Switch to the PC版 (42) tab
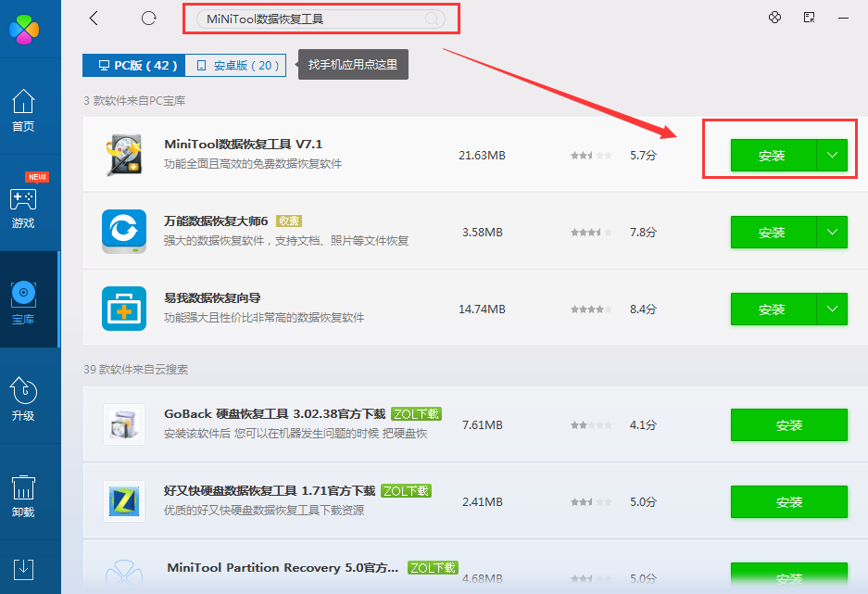The image size is (868, 594). click(134, 65)
